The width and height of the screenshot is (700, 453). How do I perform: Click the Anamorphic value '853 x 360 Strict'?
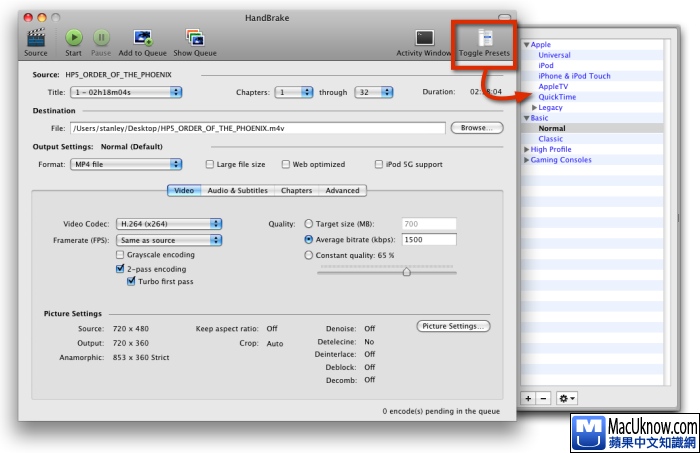(x=141, y=357)
